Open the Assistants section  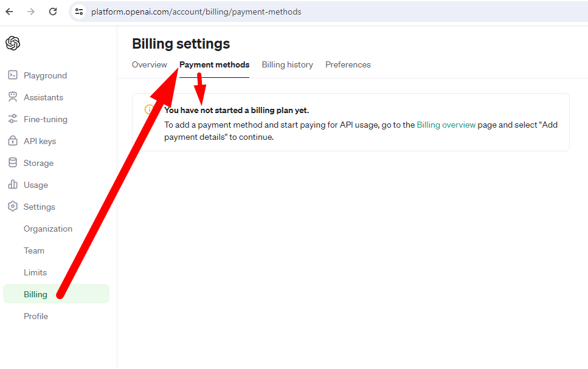(44, 97)
